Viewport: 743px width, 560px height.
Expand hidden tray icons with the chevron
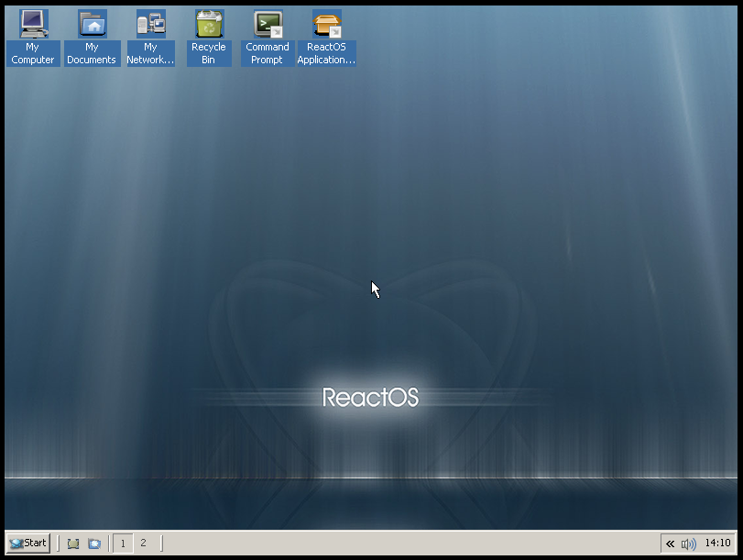tap(671, 544)
